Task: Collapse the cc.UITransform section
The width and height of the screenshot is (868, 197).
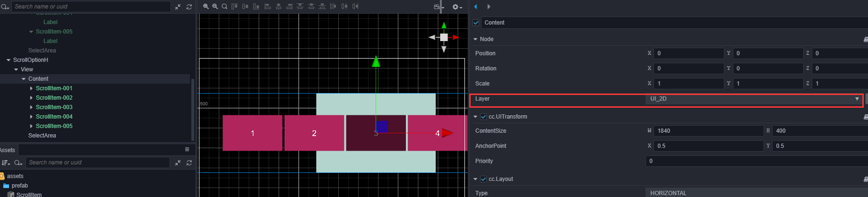Action: coord(475,117)
